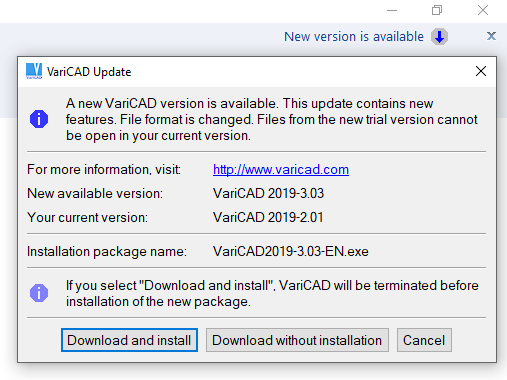
Task: Select the current version value VariCAD 2019-2.01
Action: [x=268, y=217]
